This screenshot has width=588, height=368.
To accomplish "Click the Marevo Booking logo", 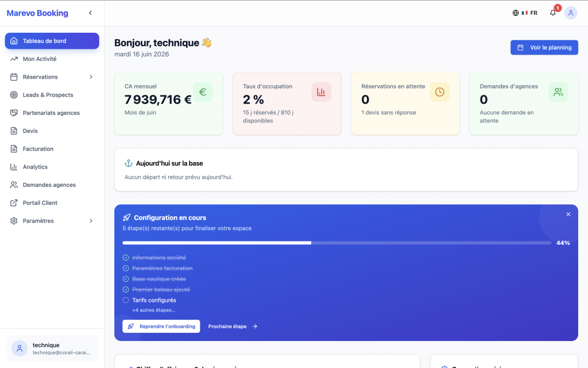I will pos(37,13).
